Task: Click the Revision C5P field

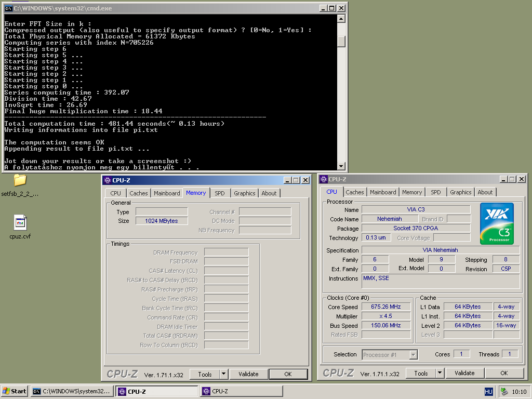Action: point(506,269)
